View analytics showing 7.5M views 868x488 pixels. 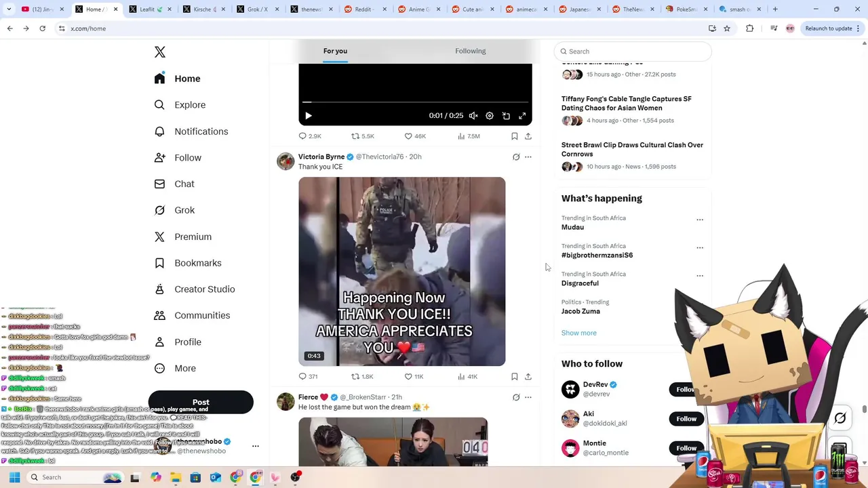tap(469, 136)
